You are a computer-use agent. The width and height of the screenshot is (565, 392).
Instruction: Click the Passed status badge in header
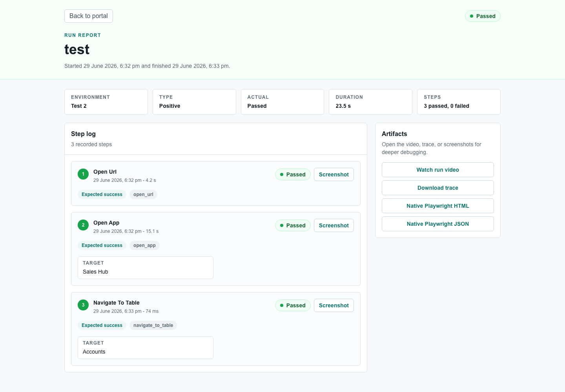coord(483,16)
